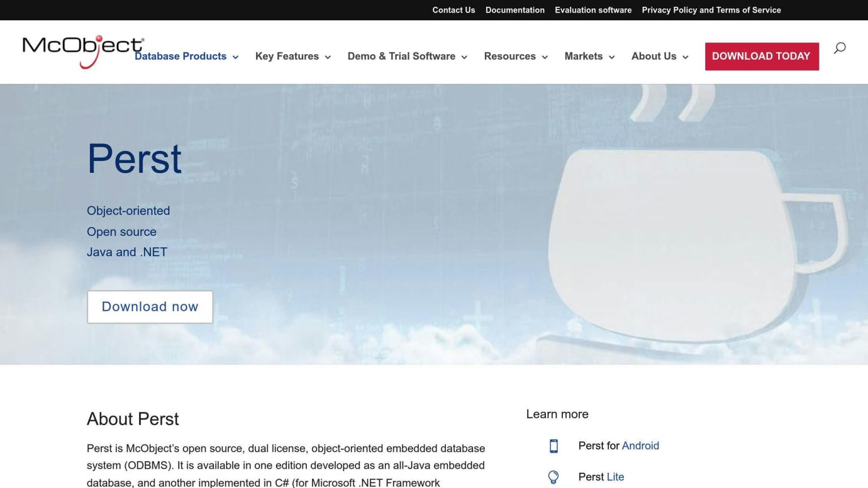Open the Resources menu

510,56
